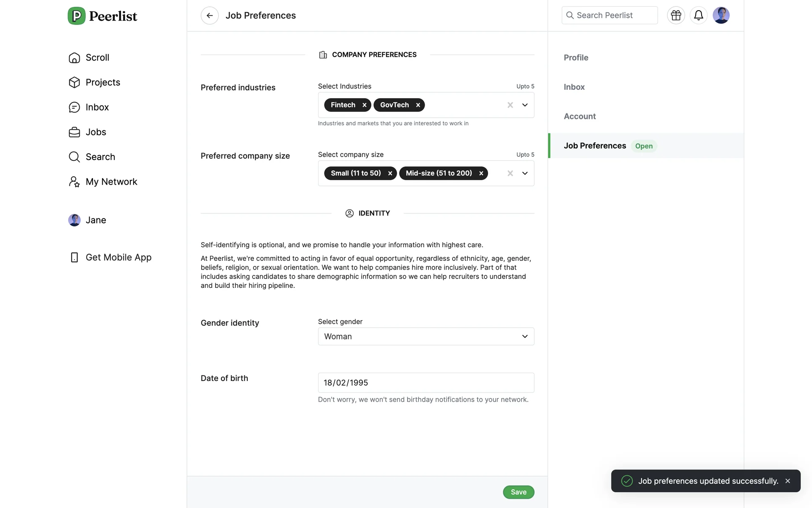Expand the Select Industries dropdown
Image resolution: width=812 pixels, height=508 pixels.
525,105
